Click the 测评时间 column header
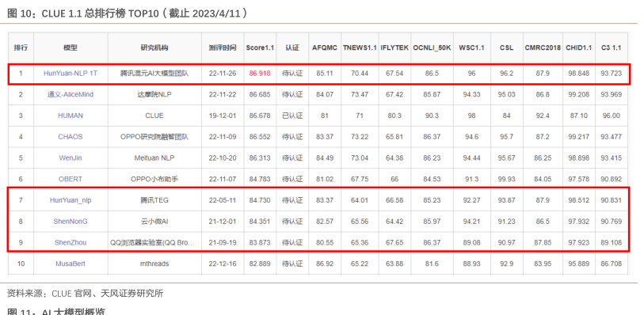Image resolution: width=644 pixels, height=315 pixels. click(223, 47)
